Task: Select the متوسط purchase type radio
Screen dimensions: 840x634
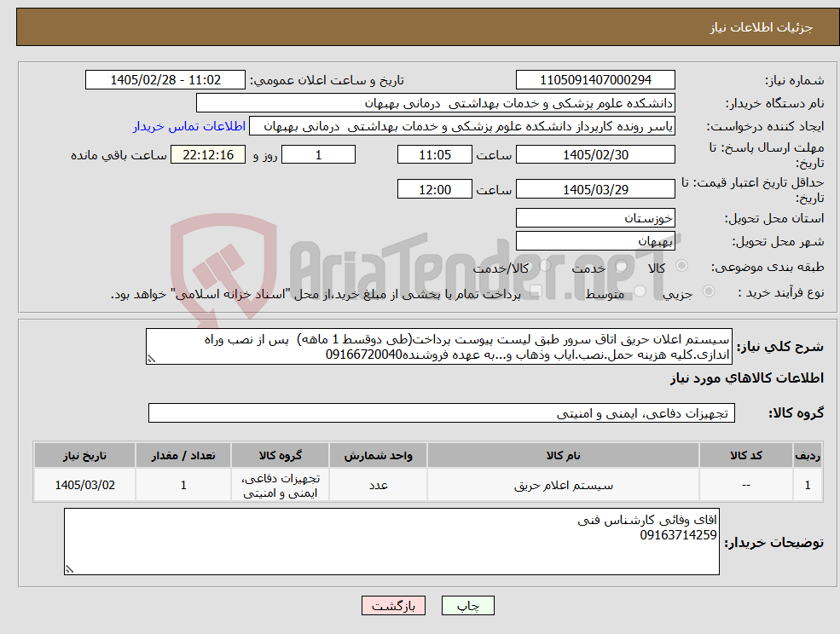Action: (640, 291)
